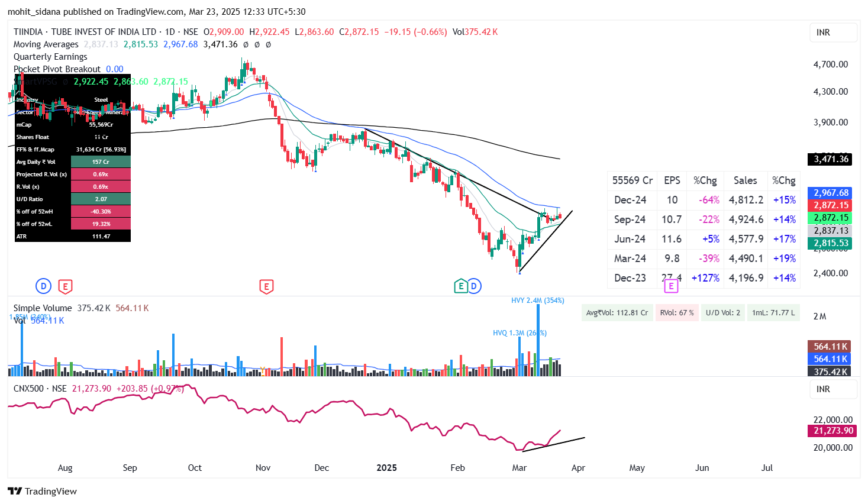Click the mCap 55,569Cr row
The width and height of the screenshot is (868, 504).
(72, 125)
